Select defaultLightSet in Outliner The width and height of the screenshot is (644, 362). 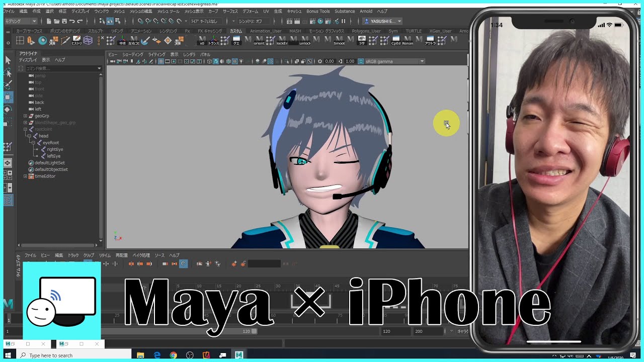pos(50,163)
